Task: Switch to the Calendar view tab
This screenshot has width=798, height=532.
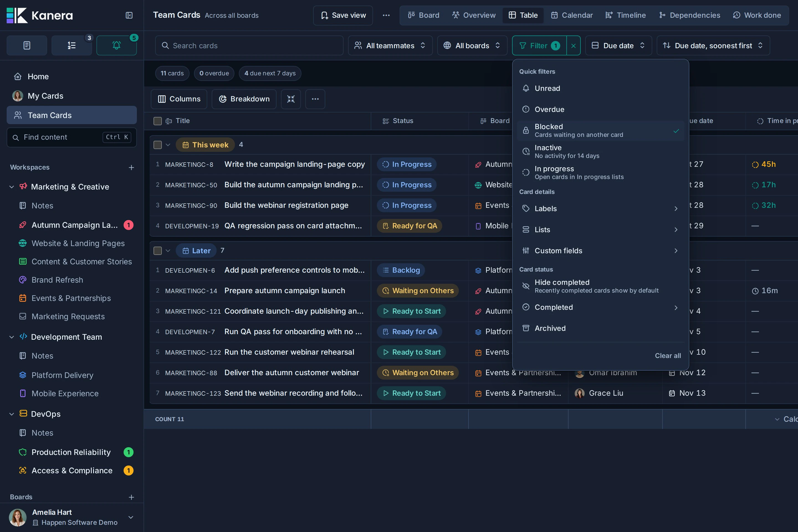Action: 572,15
